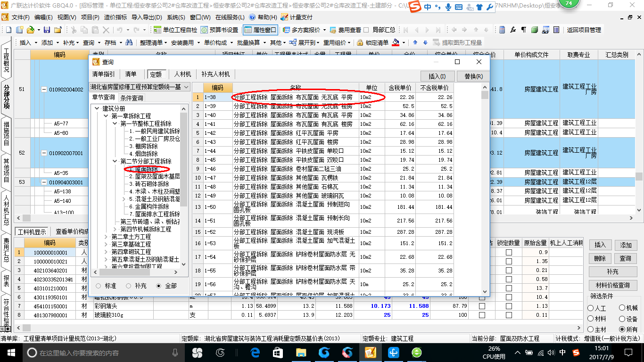Open 预算书设置 settings tool
Screen dimensions: 644x362
tap(219, 30)
